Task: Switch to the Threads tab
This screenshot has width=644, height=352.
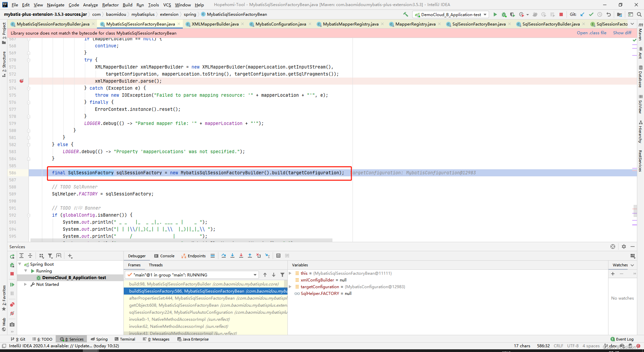Action: (x=156, y=265)
